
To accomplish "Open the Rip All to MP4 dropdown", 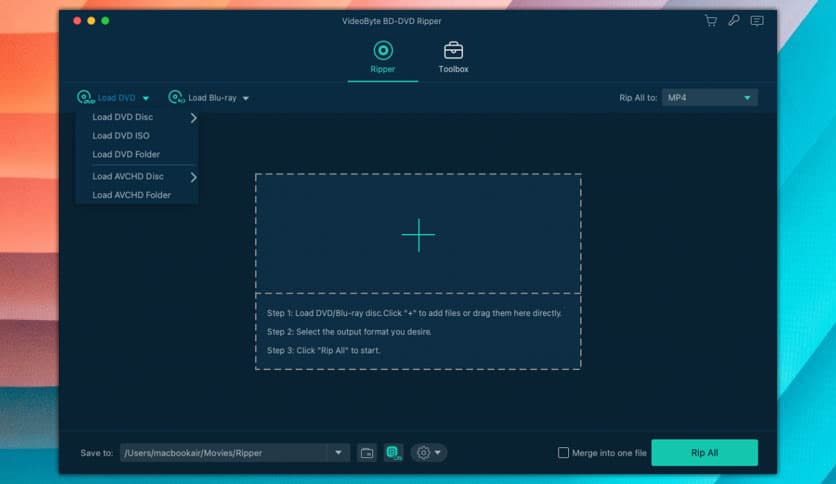I will coord(710,98).
